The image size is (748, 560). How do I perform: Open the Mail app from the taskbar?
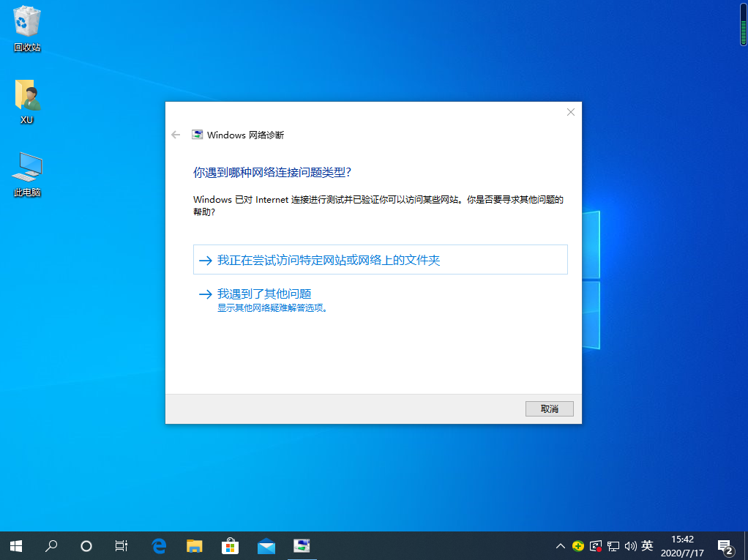point(266,545)
